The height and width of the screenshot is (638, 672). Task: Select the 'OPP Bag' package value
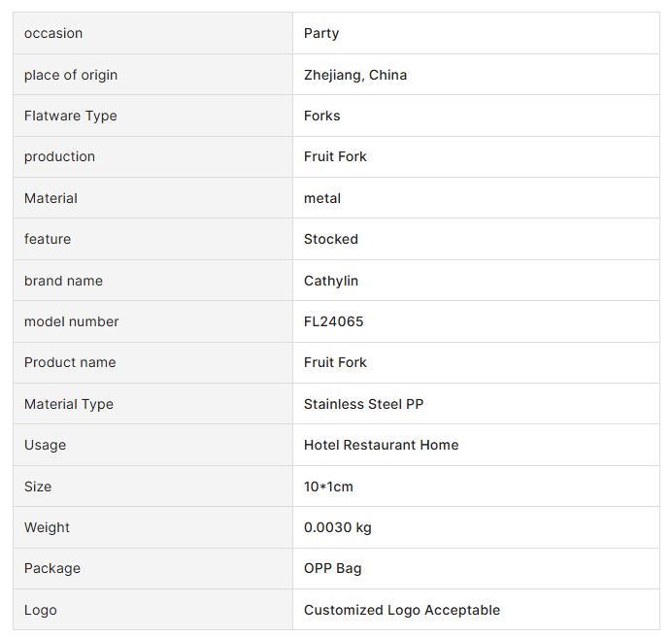(333, 568)
